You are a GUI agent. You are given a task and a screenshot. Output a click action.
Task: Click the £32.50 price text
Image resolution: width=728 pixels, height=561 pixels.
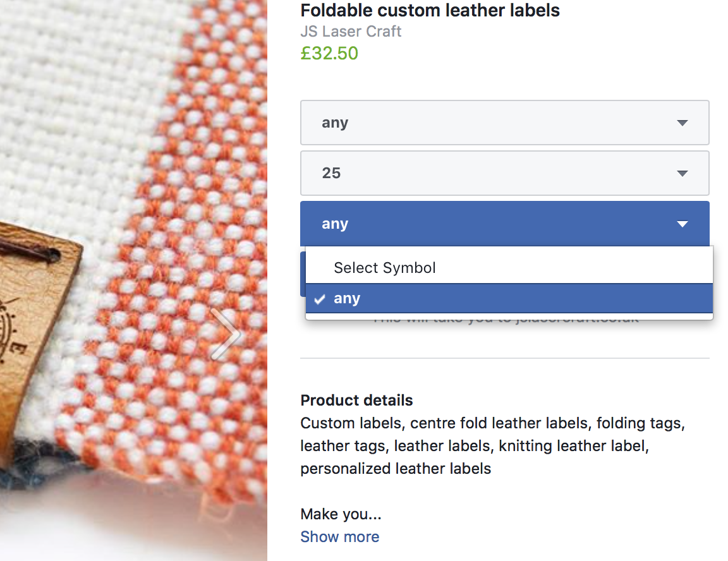329,53
